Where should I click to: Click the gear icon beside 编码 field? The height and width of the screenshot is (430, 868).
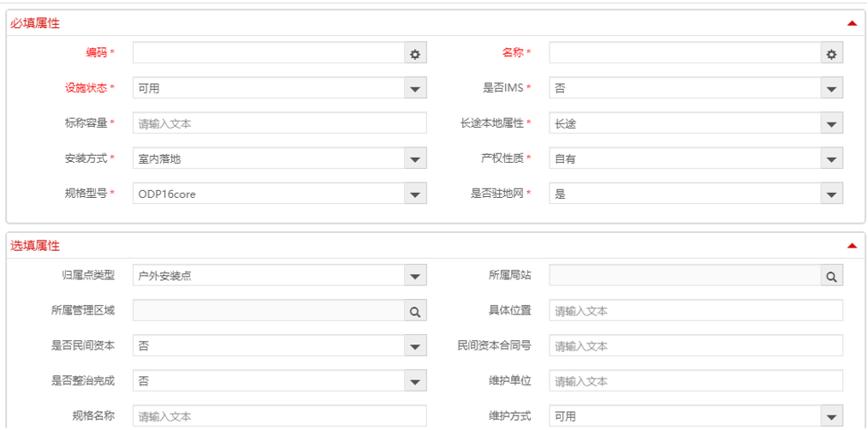coord(415,54)
